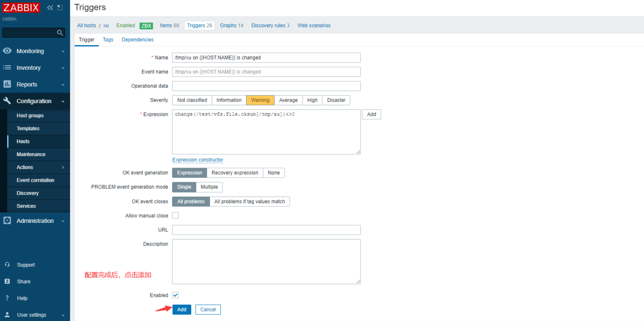Set severity to Information

click(x=229, y=100)
